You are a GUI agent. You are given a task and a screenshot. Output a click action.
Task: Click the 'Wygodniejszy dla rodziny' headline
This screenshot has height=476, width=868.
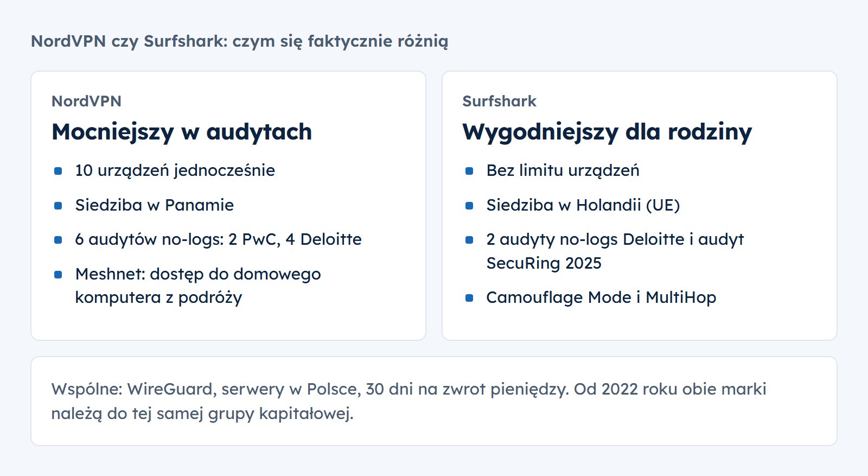coord(607,132)
